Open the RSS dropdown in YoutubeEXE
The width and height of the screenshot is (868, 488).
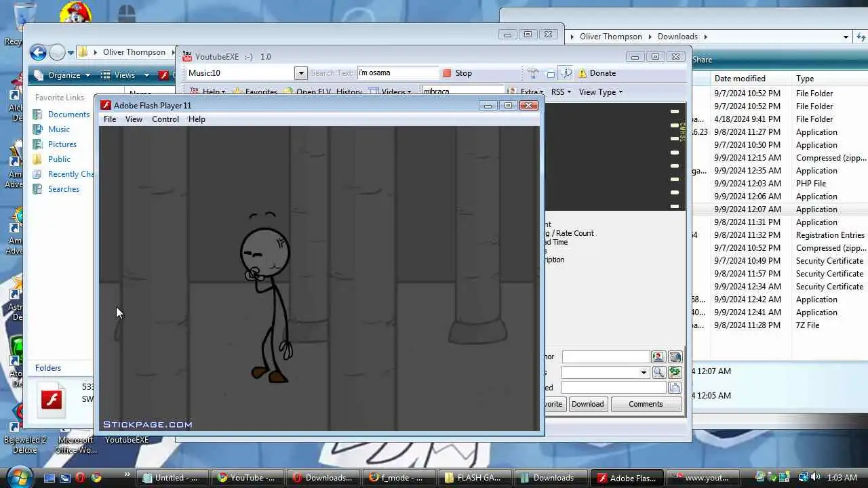pos(561,92)
